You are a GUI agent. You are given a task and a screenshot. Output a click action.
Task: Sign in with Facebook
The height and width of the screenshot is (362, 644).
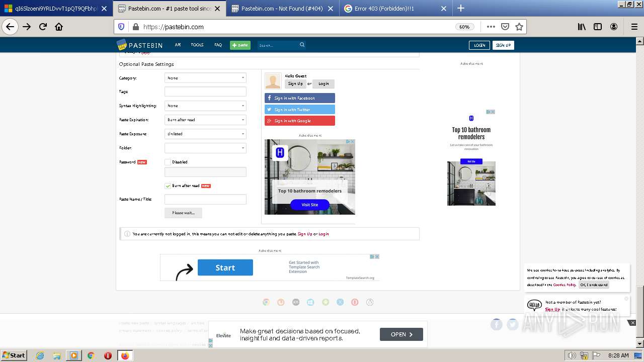point(299,98)
